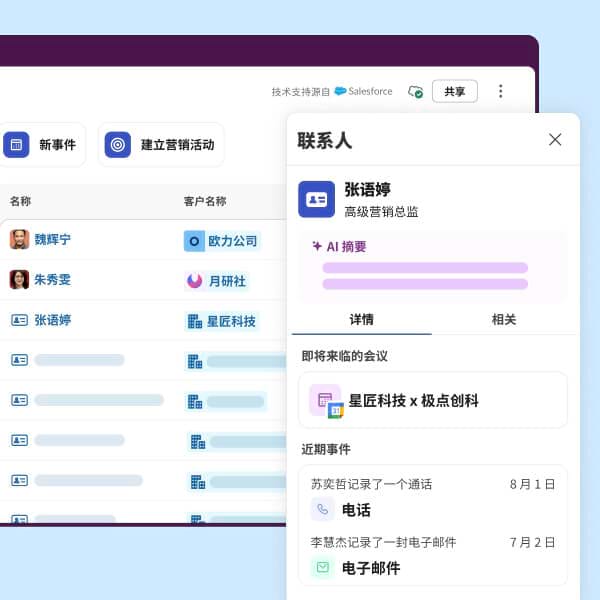Click the AI 摘要 sparkle icon
The width and height of the screenshot is (600, 600).
(316, 246)
